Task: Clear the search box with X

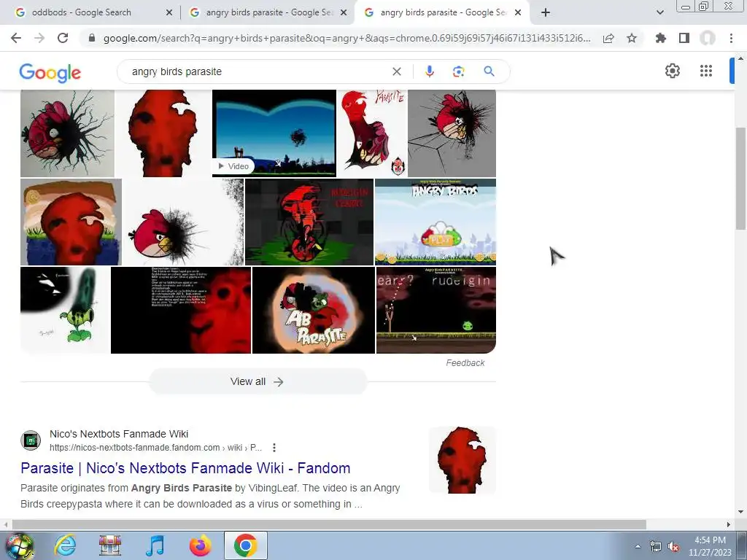Action: (396, 71)
